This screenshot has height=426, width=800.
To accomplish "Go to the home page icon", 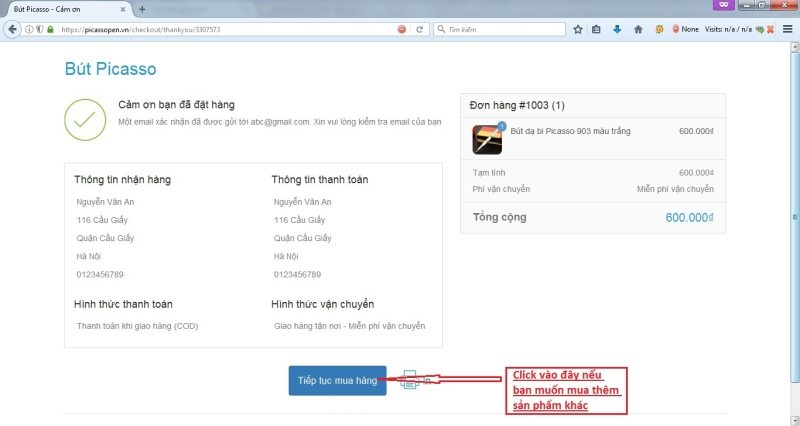I will pyautogui.click(x=638, y=30).
